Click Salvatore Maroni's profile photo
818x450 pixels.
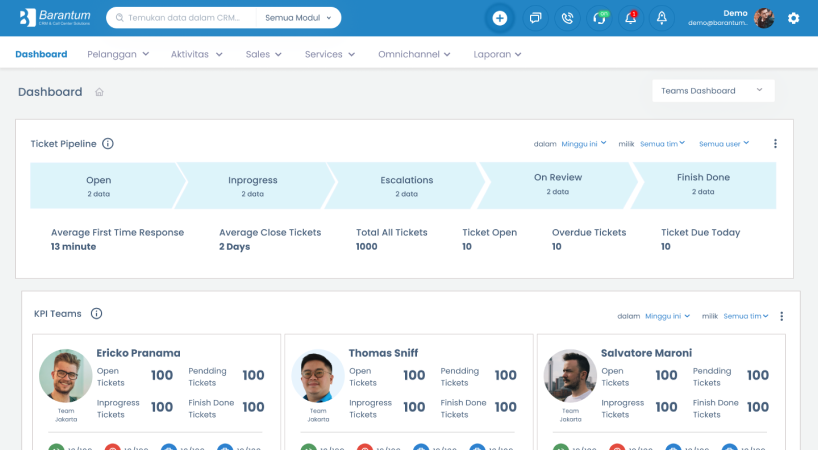coord(570,375)
